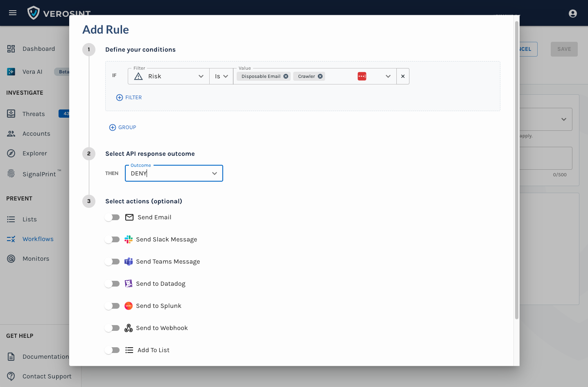Open Threats in sidebar
Viewport: 588px width, 387px height.
[34, 114]
